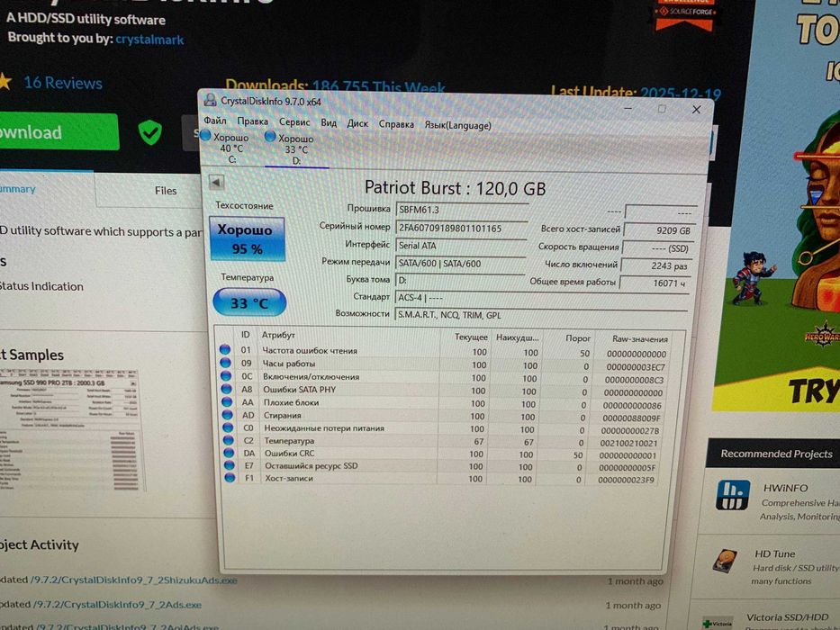Image resolution: width=840 pixels, height=630 pixels.
Task: Click the Serial ATA interface field
Action: (460, 246)
